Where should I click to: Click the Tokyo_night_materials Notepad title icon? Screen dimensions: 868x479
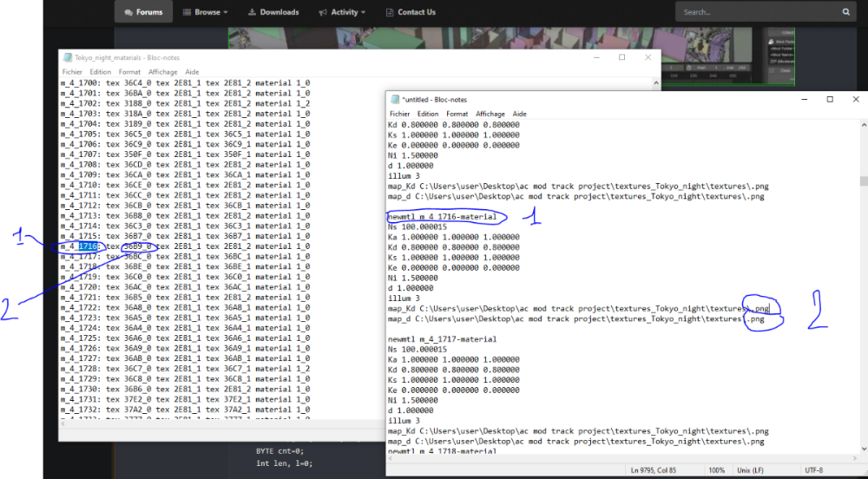68,57
